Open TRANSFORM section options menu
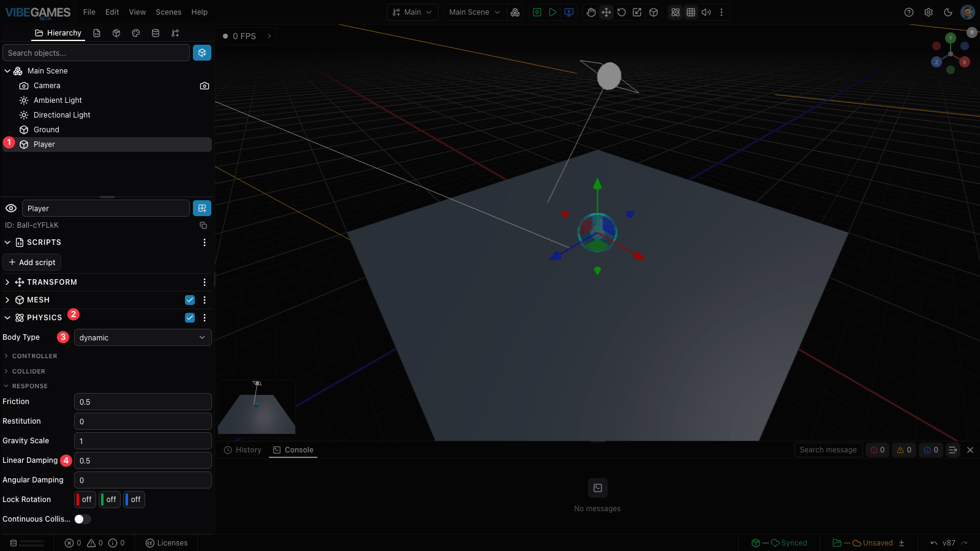The height and width of the screenshot is (551, 980). click(205, 282)
